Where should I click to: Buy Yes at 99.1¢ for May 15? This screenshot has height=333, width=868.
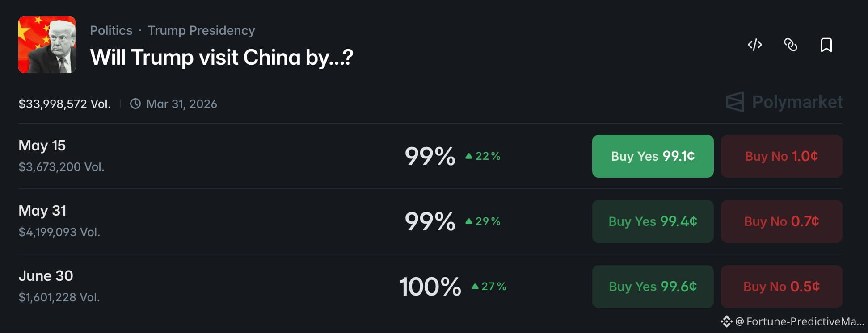(x=653, y=156)
